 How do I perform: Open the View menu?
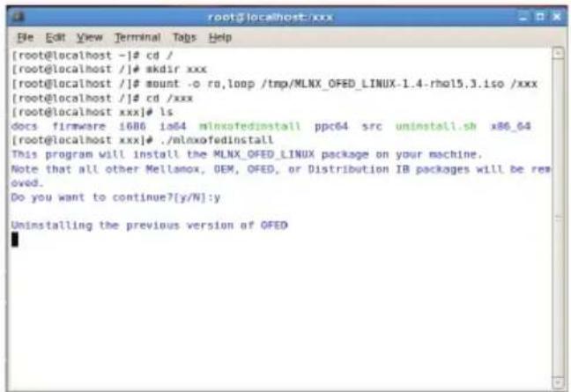[89, 38]
